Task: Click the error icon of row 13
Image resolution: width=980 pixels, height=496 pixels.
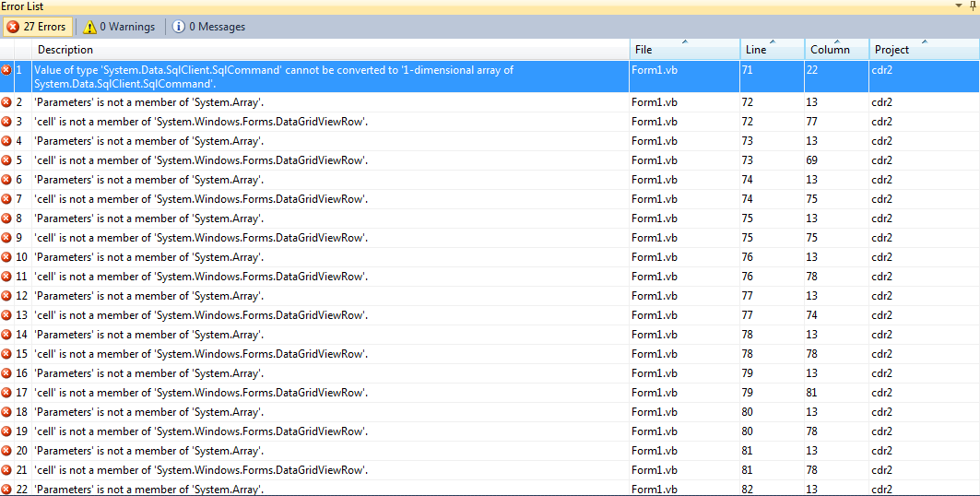Action: coord(6,315)
